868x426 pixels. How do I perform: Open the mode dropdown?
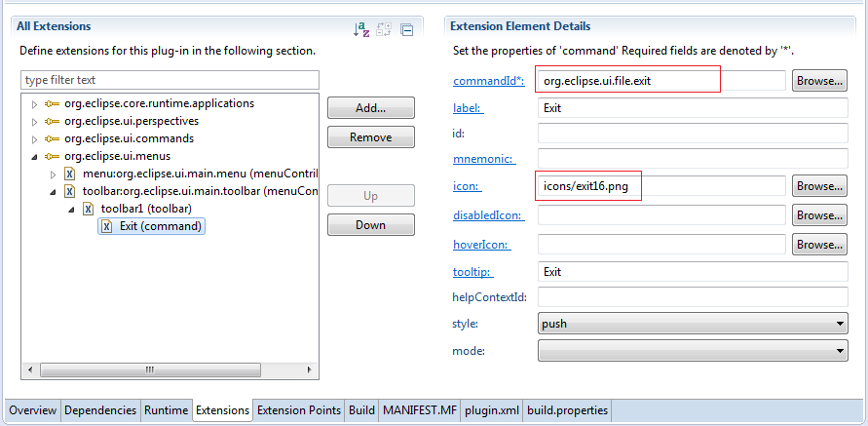(x=693, y=351)
